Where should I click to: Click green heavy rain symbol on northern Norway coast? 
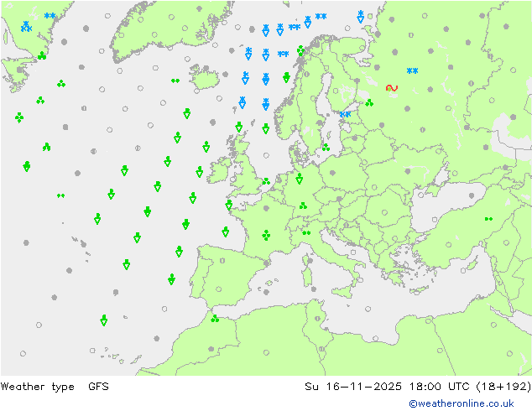coord(300,51)
